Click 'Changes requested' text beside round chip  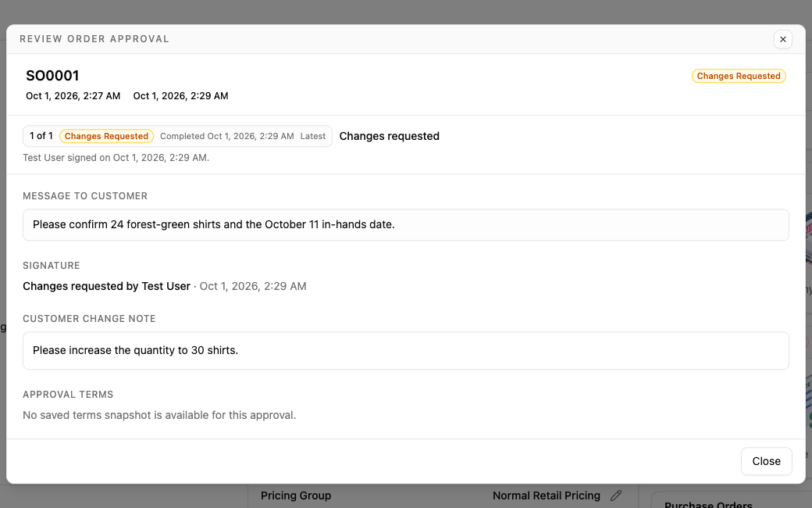pyautogui.click(x=390, y=136)
